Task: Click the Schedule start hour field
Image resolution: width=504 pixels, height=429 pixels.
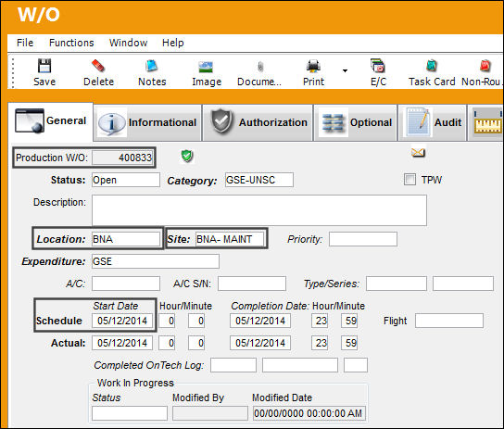Action: click(167, 321)
